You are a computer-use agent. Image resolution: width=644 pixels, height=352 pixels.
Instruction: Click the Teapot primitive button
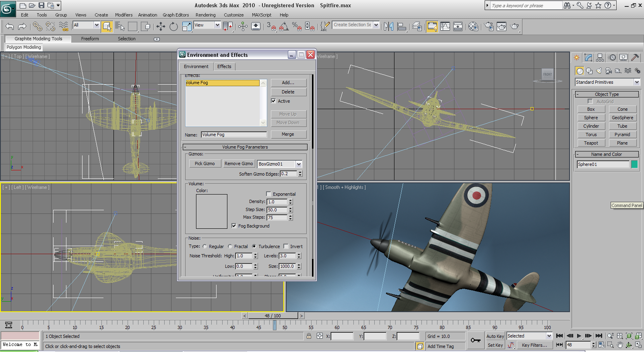point(591,143)
